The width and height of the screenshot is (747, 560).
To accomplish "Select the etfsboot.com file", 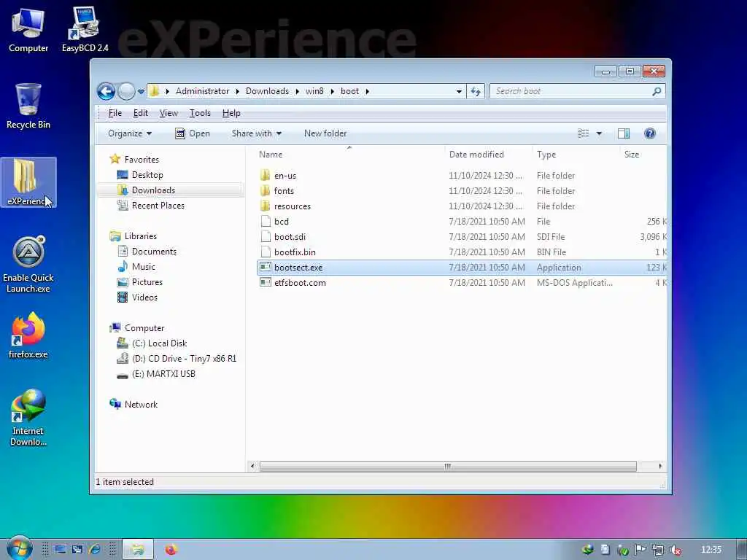I will coord(300,283).
